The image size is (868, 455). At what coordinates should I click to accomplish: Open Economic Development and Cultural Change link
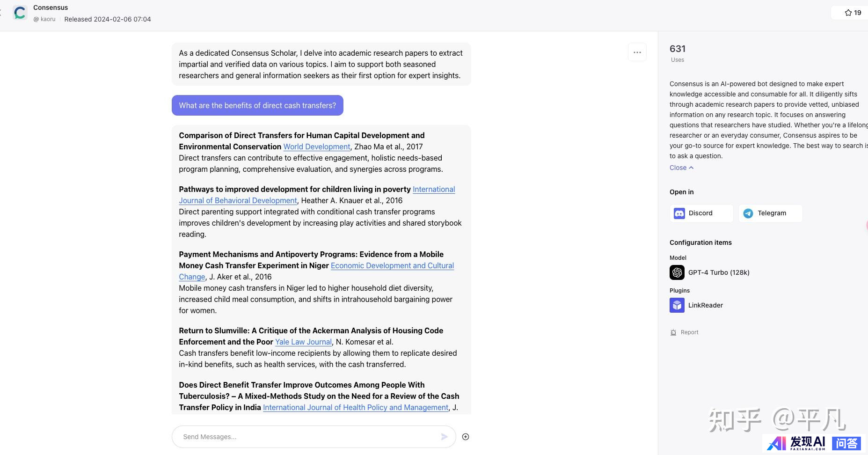392,265
